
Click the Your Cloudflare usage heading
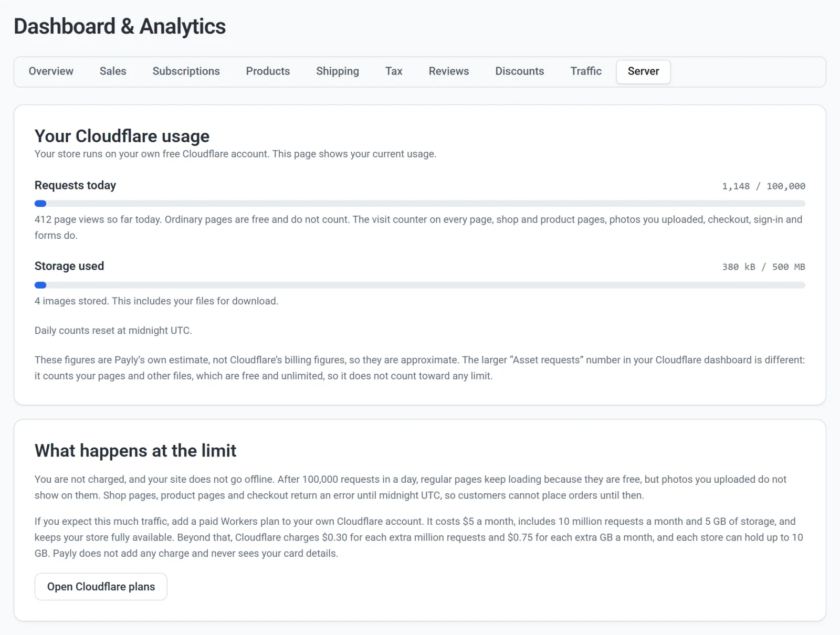coord(122,136)
